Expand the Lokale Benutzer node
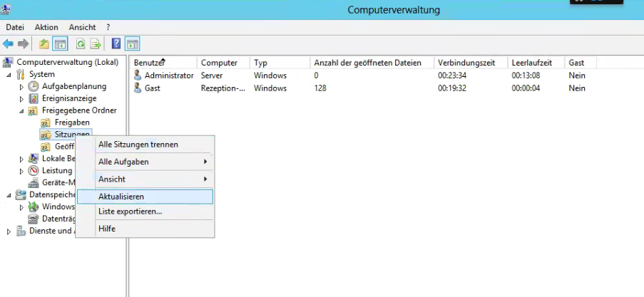 [22, 159]
